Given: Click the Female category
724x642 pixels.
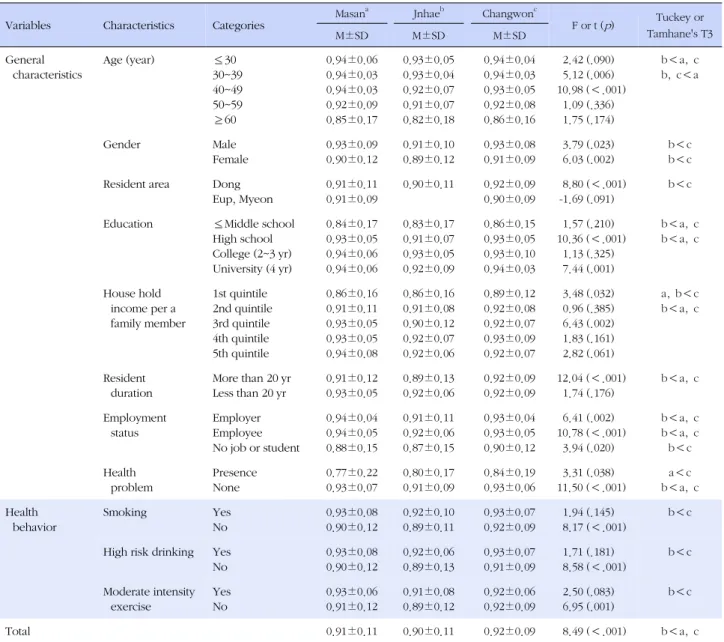Looking at the screenshot, I should point(230,159).
